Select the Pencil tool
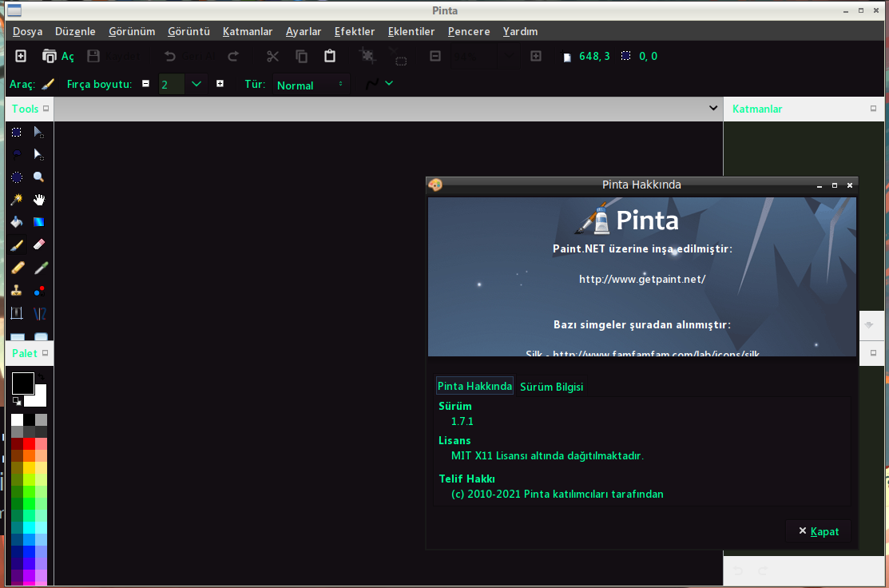 click(x=17, y=267)
